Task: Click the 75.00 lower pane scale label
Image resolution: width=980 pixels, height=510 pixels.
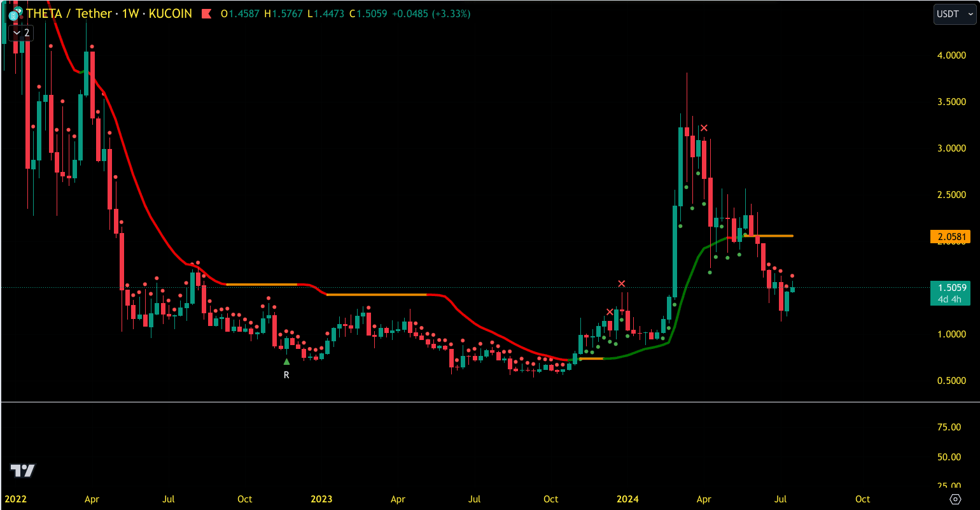Action: click(950, 427)
